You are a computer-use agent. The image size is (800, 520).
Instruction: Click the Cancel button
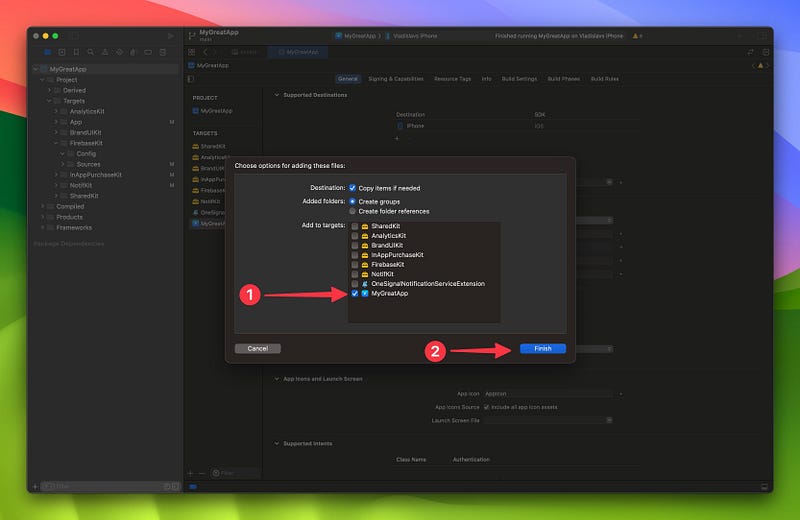pos(258,349)
